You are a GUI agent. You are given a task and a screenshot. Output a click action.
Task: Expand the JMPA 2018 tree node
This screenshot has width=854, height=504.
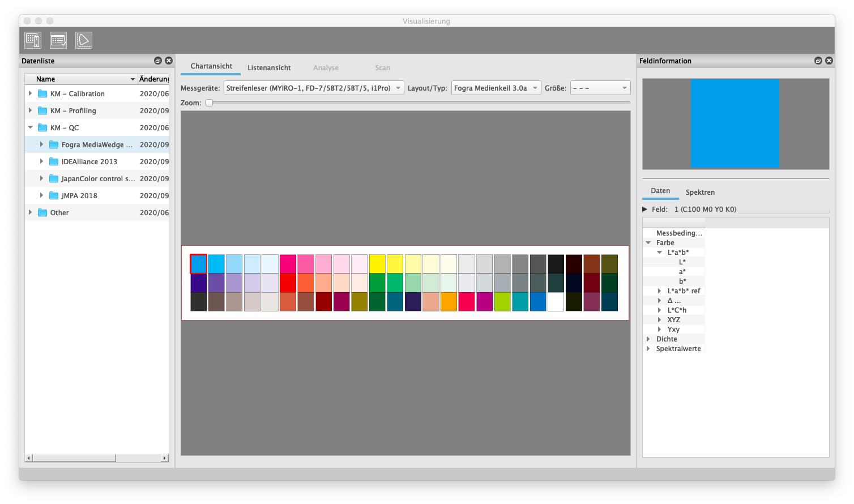pyautogui.click(x=41, y=195)
